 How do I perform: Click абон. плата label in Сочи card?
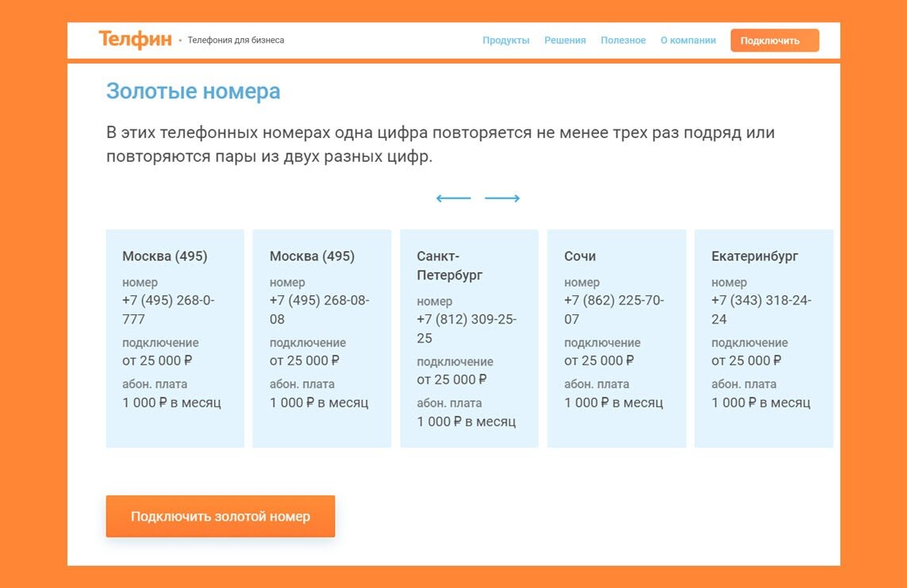point(597,384)
